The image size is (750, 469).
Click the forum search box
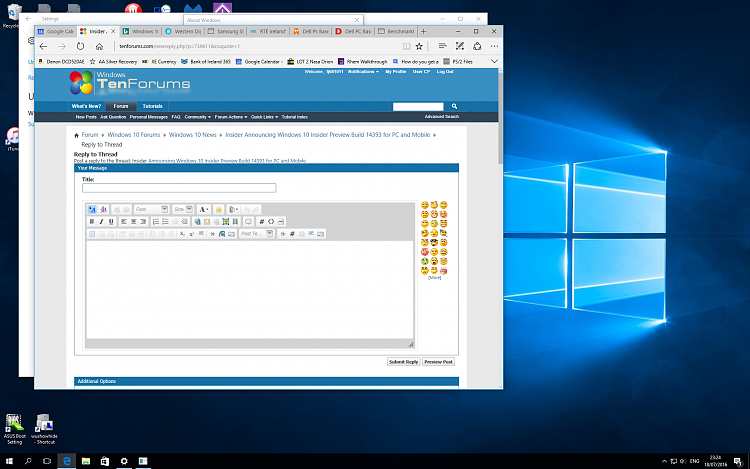pyautogui.click(x=418, y=106)
